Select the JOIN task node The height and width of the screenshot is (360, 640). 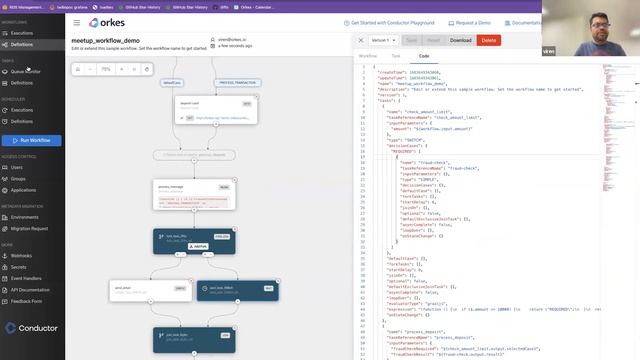[x=194, y=340]
